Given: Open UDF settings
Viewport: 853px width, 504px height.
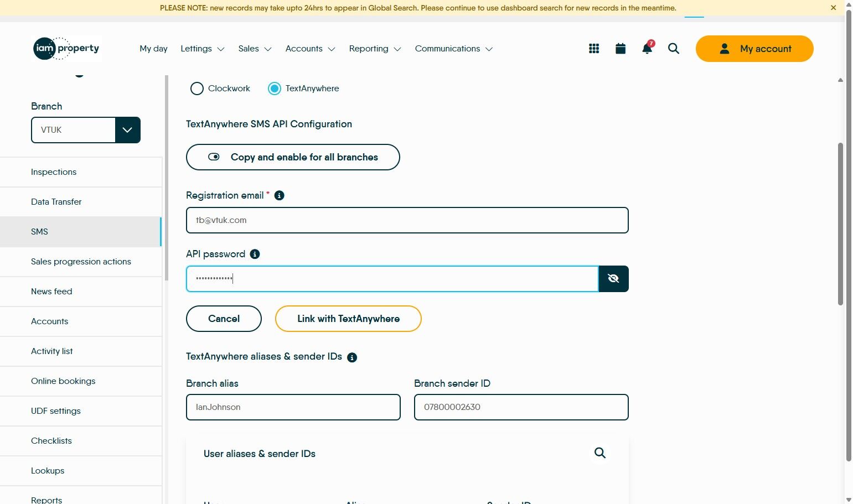Looking at the screenshot, I should tap(81, 411).
